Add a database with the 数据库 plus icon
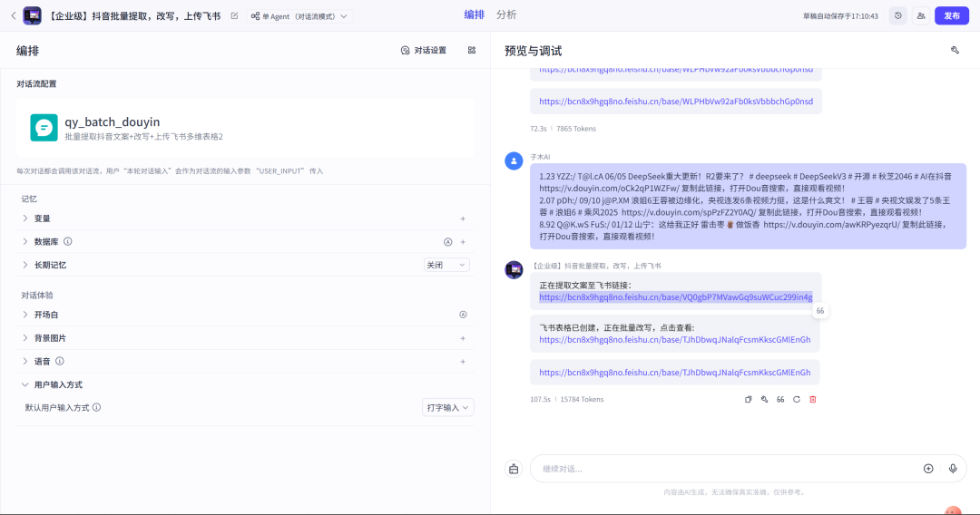 (463, 242)
